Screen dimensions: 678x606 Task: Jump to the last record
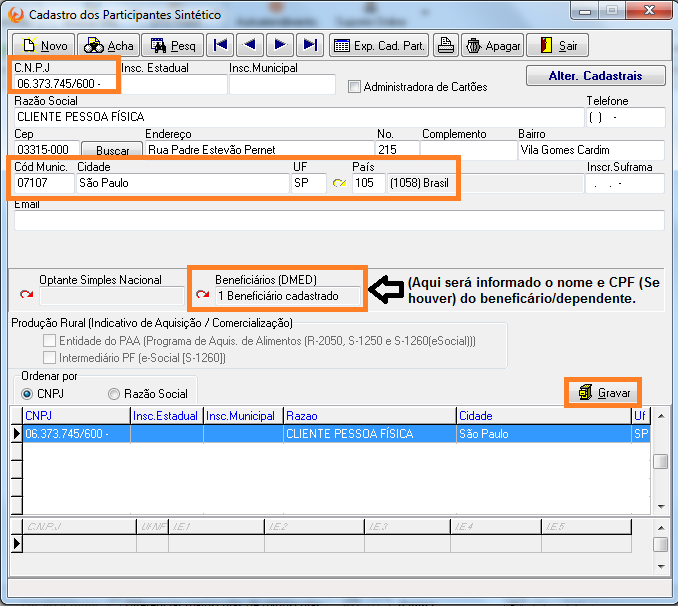coord(310,45)
